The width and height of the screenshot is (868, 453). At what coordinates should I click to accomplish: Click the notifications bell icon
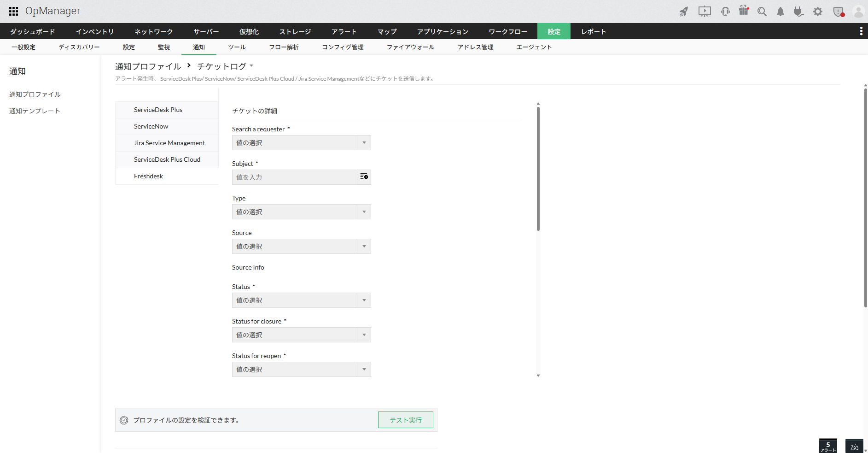(780, 11)
